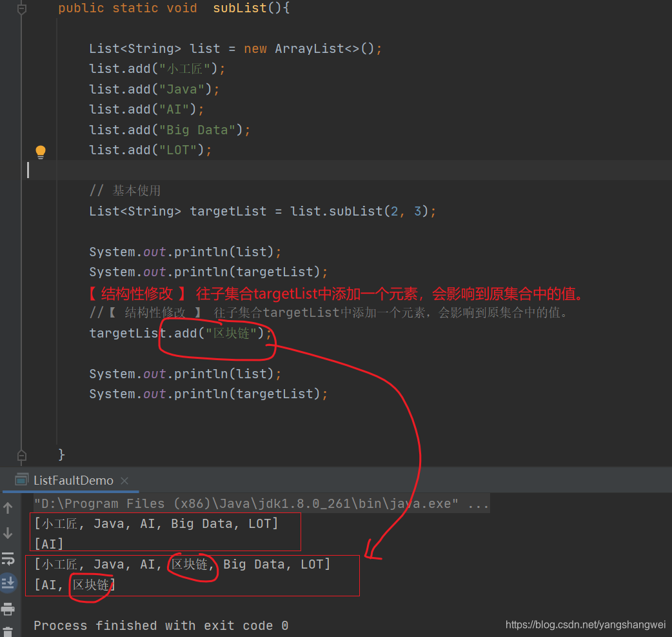This screenshot has height=637, width=672.
Task: Click the ListFaultDemo tab window icon
Action: 21,480
